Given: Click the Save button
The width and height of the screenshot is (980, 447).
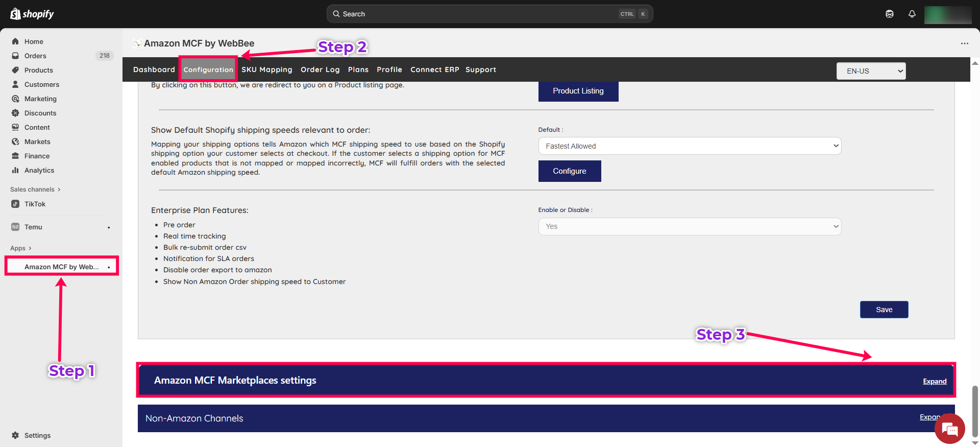Looking at the screenshot, I should [x=884, y=310].
